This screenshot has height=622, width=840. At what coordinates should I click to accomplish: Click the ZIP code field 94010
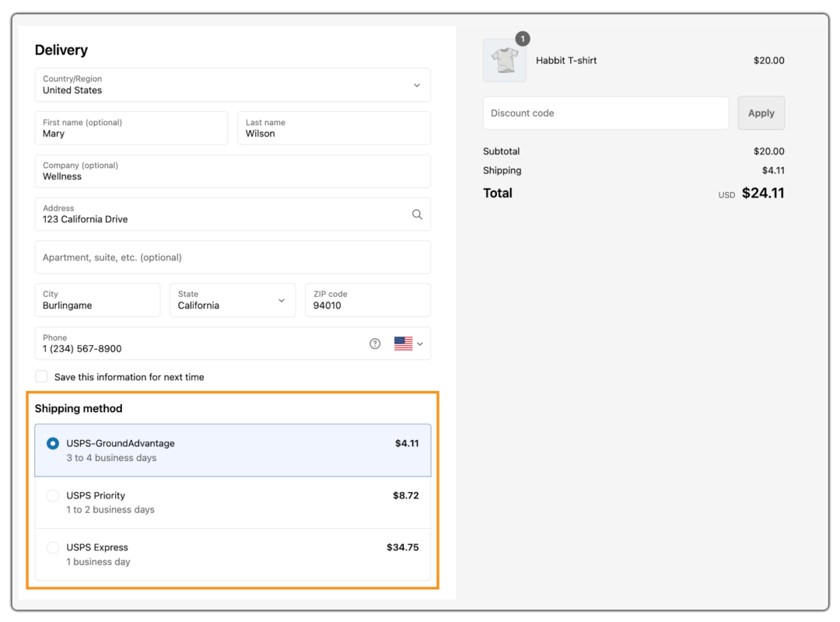click(x=367, y=300)
